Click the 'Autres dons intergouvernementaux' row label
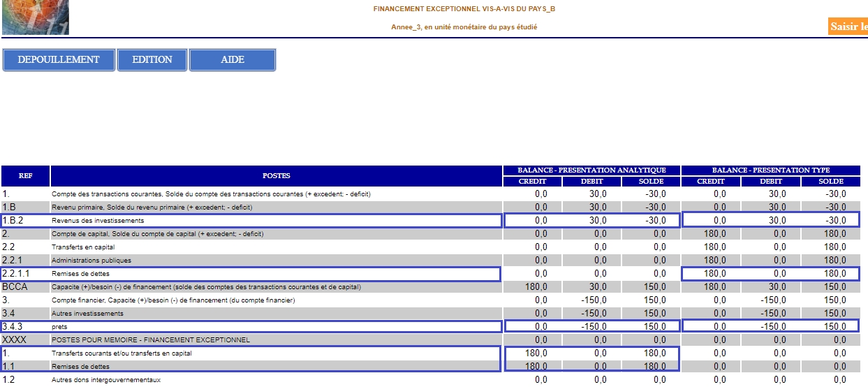Viewport: 868px width, 387px height. 106,380
